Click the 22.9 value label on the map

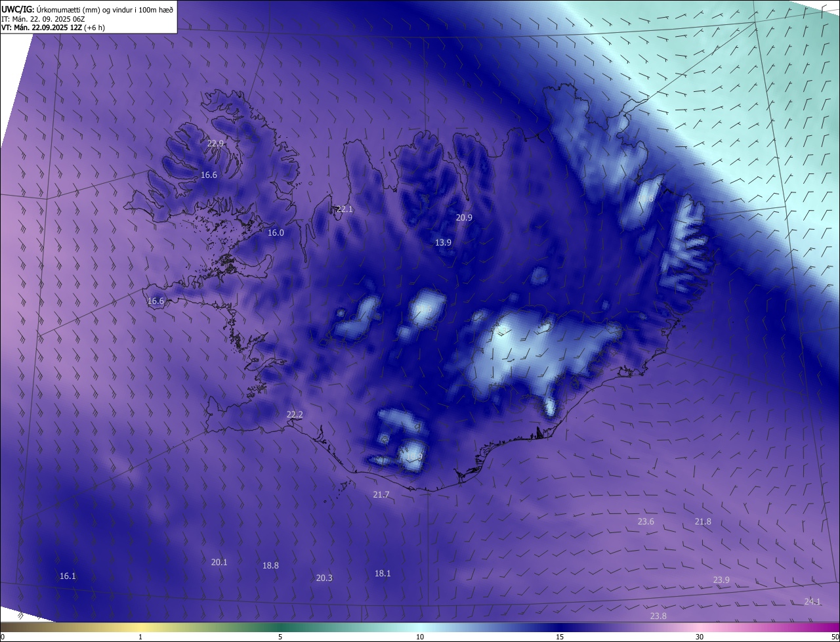point(216,143)
